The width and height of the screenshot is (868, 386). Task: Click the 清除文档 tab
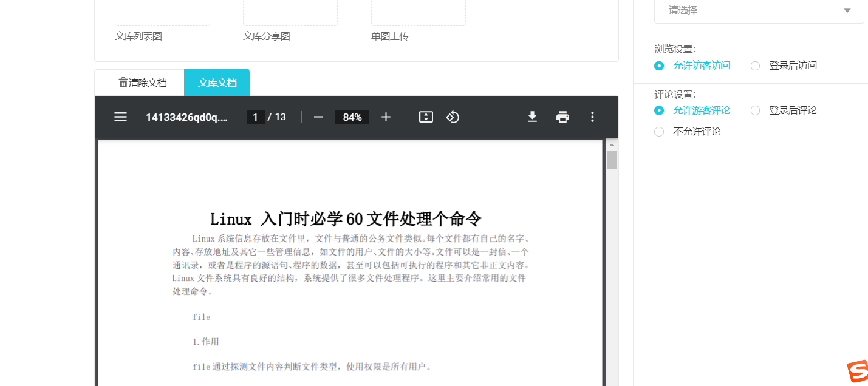pos(143,83)
